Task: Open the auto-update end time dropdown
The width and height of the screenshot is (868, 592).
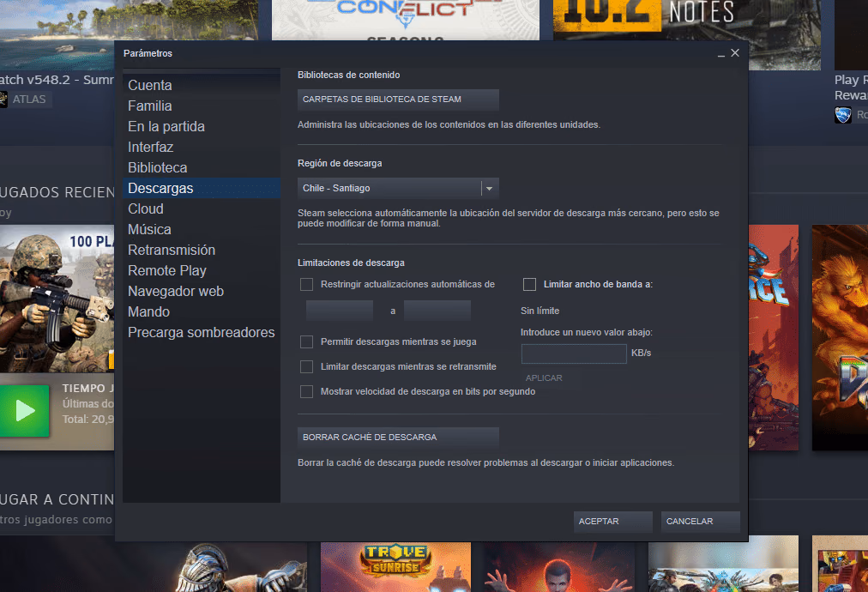Action: pos(437,311)
